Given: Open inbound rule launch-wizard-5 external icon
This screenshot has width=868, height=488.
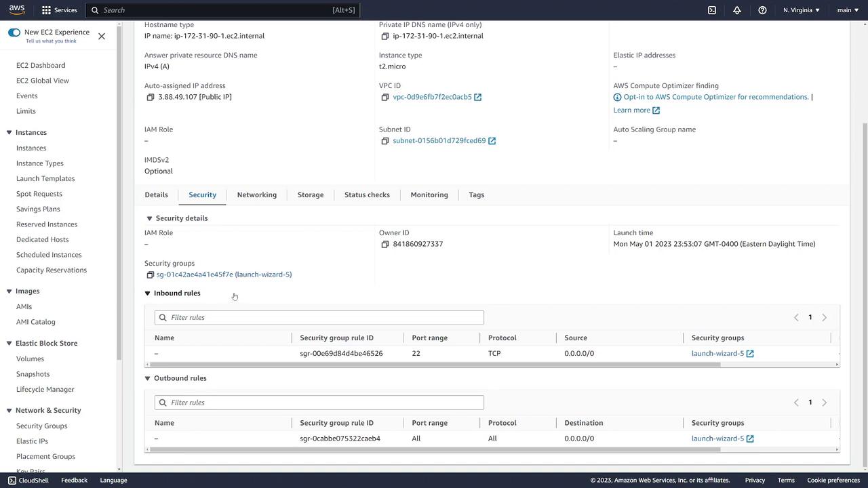Looking at the screenshot, I should tap(750, 354).
